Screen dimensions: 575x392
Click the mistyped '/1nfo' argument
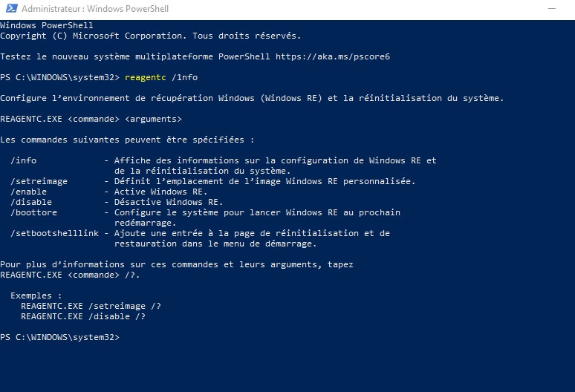[184, 77]
